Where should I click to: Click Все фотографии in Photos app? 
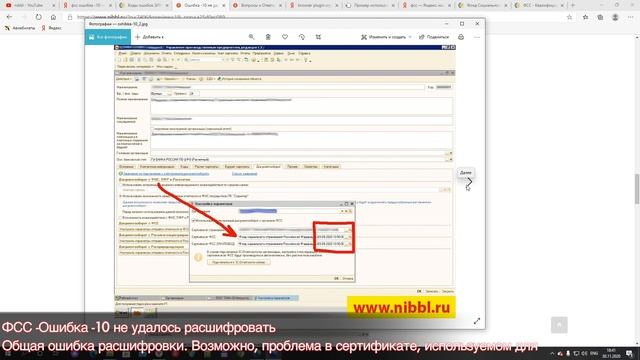(108, 37)
